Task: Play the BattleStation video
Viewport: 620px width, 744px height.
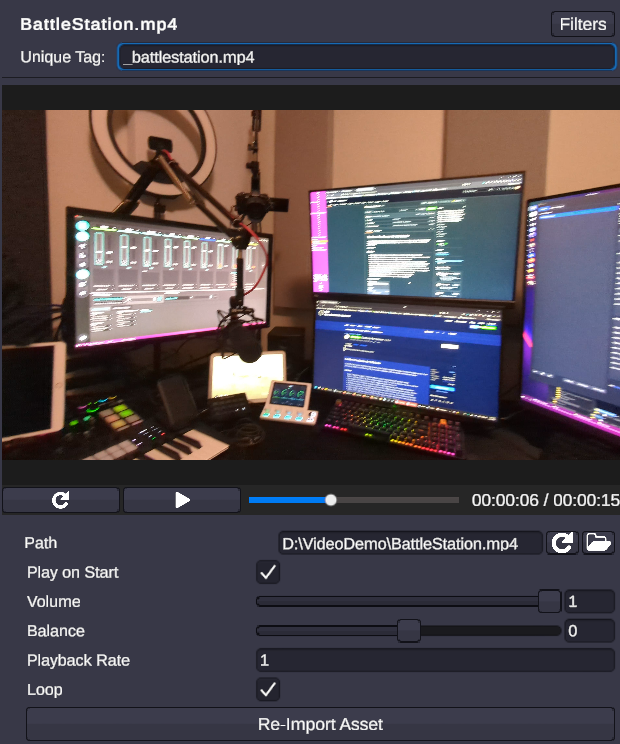Action: 182,500
